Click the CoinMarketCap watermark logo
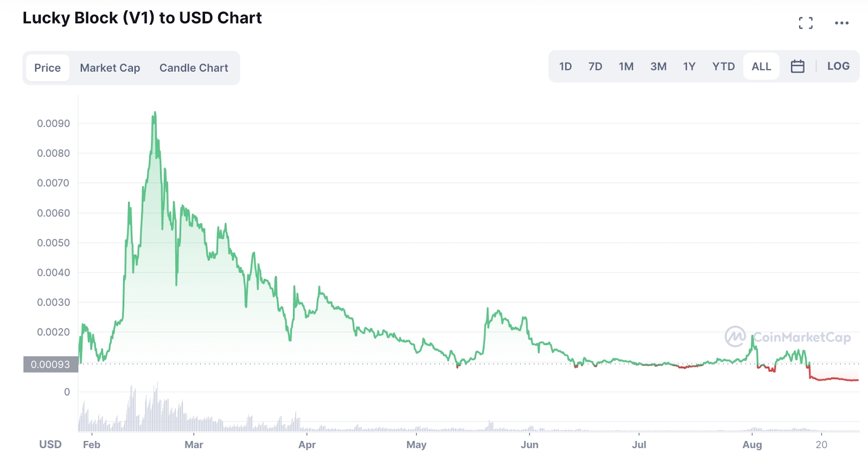Image resolution: width=868 pixels, height=454 pixels. tap(788, 337)
